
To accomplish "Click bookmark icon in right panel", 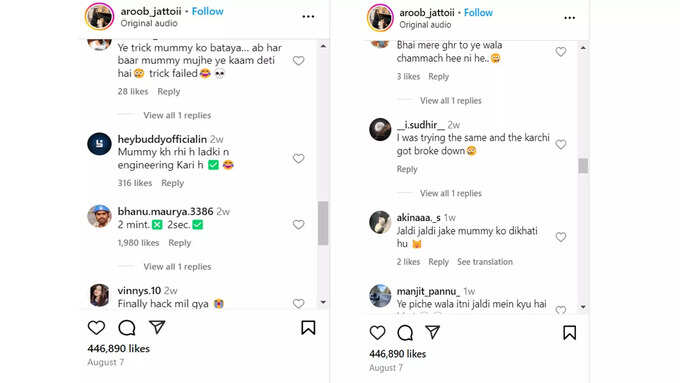I will 569,333.
